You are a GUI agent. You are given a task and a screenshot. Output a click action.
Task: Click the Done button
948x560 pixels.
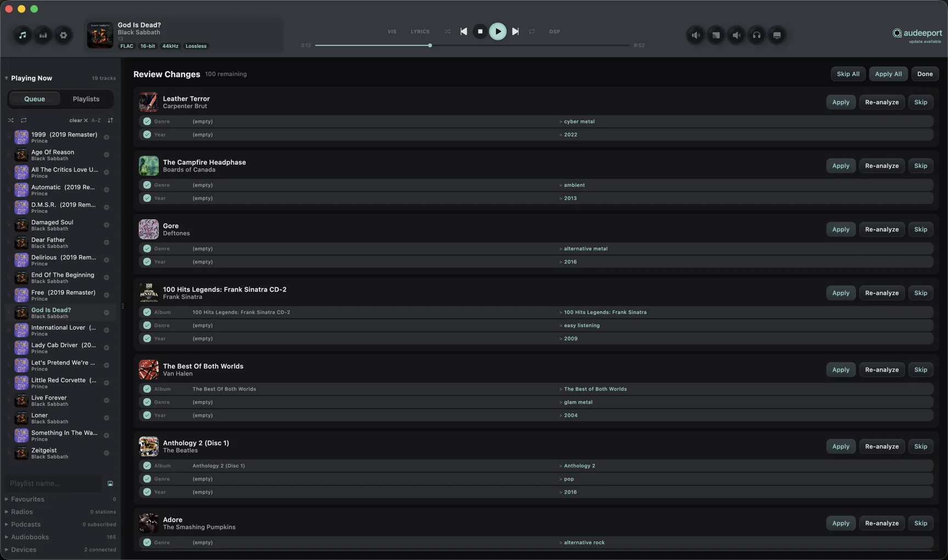(x=925, y=74)
